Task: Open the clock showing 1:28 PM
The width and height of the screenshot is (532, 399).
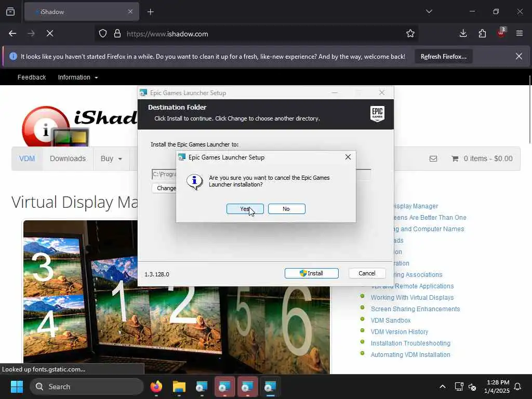Action: [x=497, y=387]
